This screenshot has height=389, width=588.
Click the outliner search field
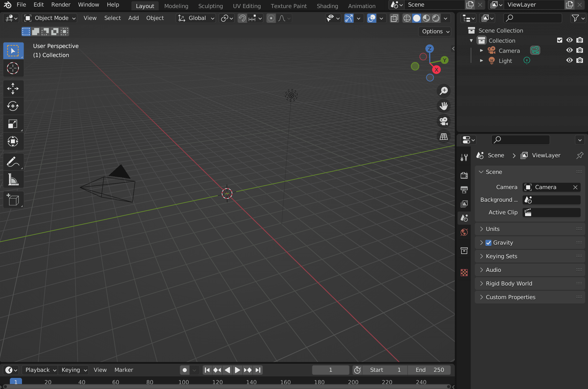(x=533, y=18)
